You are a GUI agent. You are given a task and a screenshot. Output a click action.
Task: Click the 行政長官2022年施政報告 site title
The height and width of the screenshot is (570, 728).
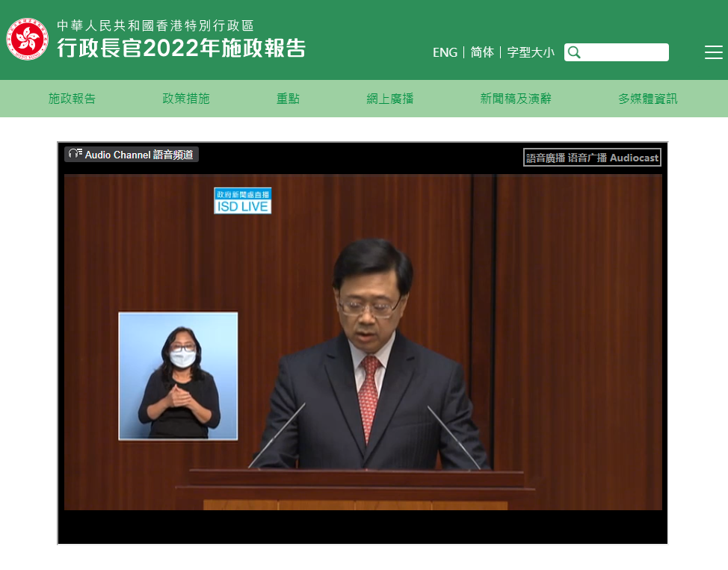[x=182, y=48]
